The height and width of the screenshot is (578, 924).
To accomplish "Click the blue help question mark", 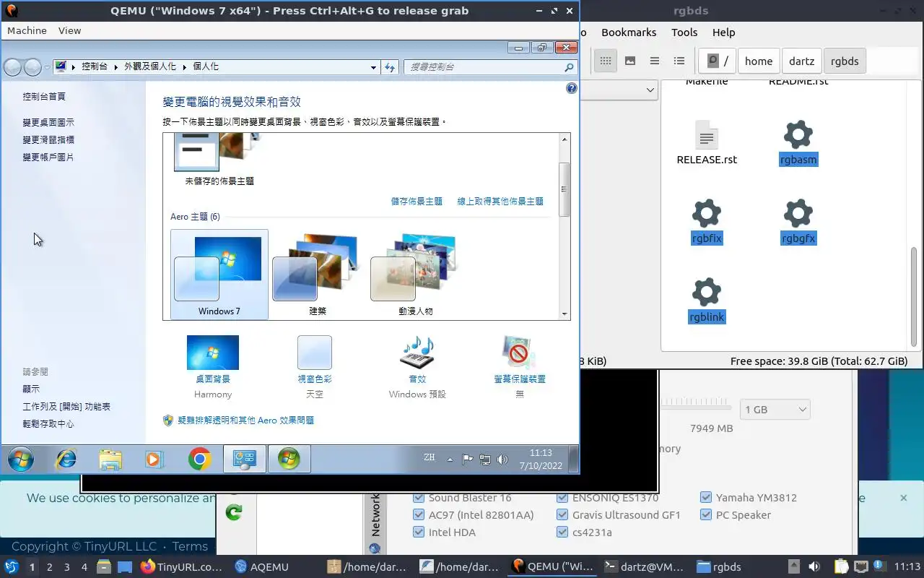I will [x=572, y=88].
